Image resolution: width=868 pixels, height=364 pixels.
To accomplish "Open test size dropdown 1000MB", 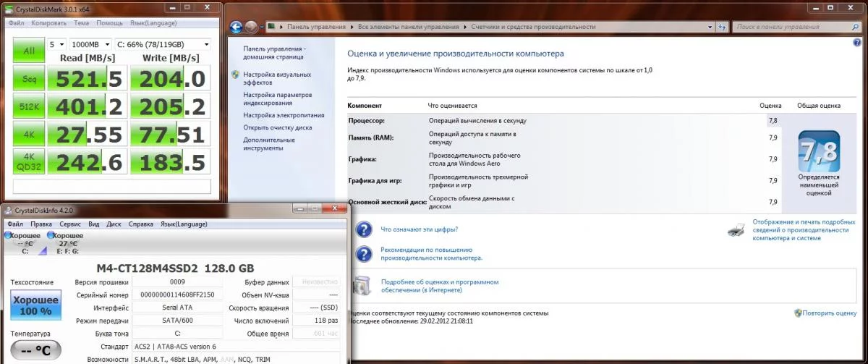I will point(90,43).
